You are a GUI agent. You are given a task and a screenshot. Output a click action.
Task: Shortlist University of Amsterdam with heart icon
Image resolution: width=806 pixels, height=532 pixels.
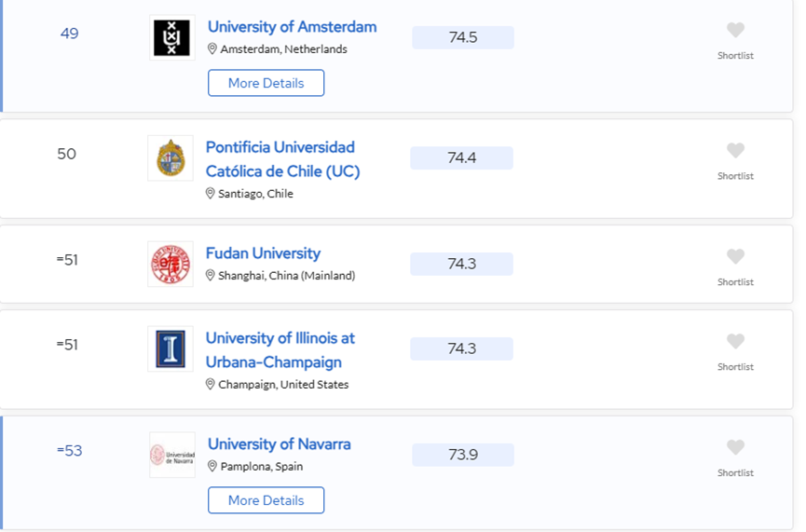(735, 31)
